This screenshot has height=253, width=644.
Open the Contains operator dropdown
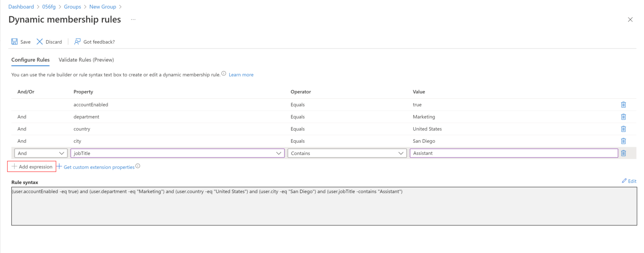[x=347, y=153]
